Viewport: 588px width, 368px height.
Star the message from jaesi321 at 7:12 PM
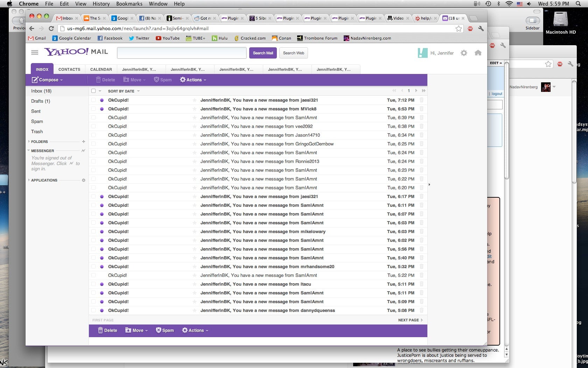point(195,100)
